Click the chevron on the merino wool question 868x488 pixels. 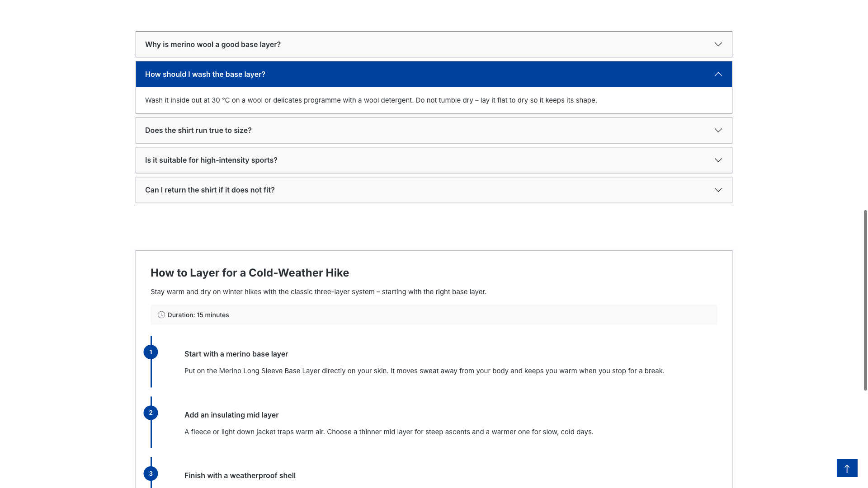coord(718,44)
